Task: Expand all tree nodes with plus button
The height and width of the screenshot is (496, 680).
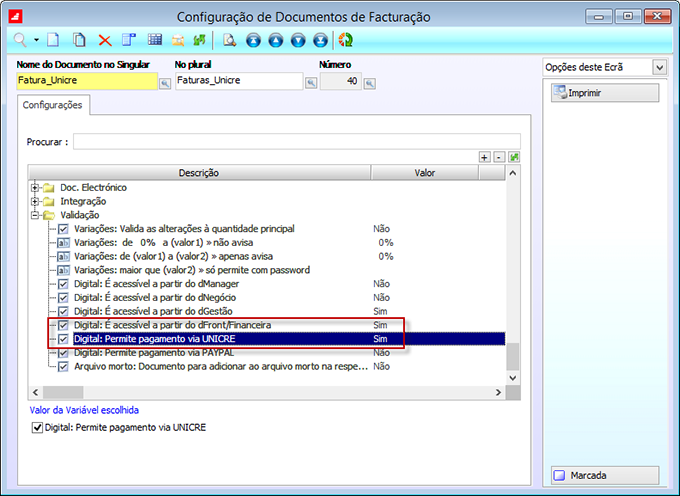Action: click(x=484, y=157)
